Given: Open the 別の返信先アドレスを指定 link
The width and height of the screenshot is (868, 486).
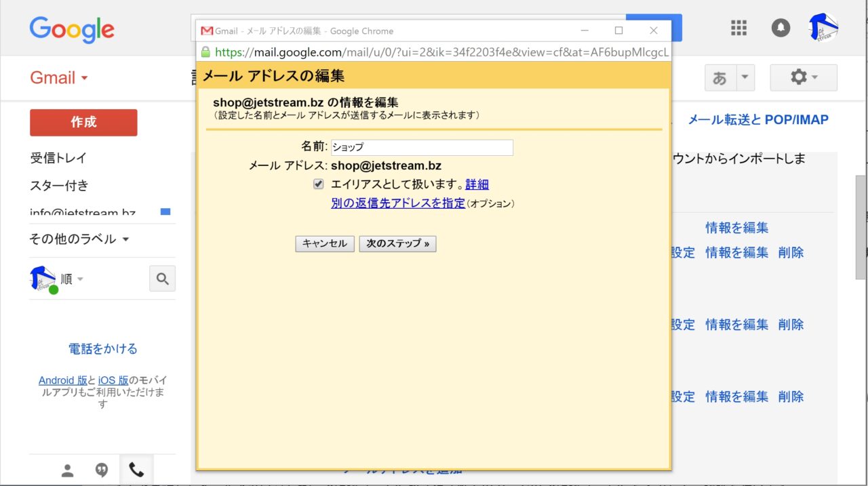Looking at the screenshot, I should (x=398, y=203).
